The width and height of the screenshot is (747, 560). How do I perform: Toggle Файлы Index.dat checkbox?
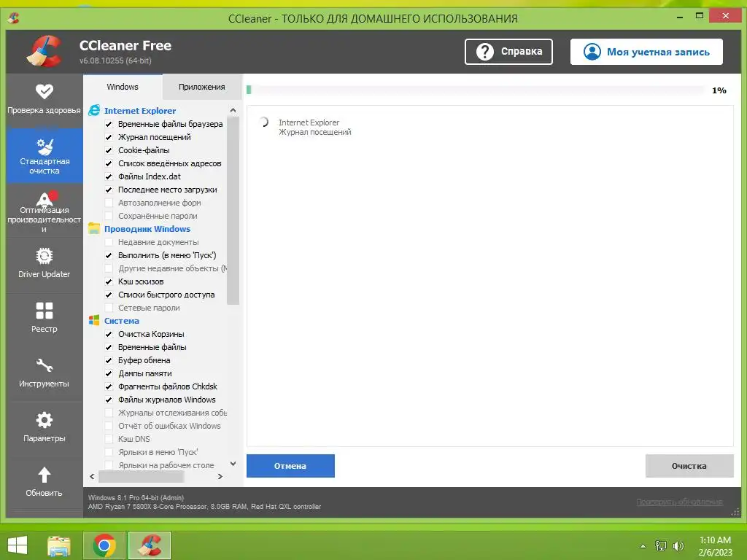tap(109, 176)
